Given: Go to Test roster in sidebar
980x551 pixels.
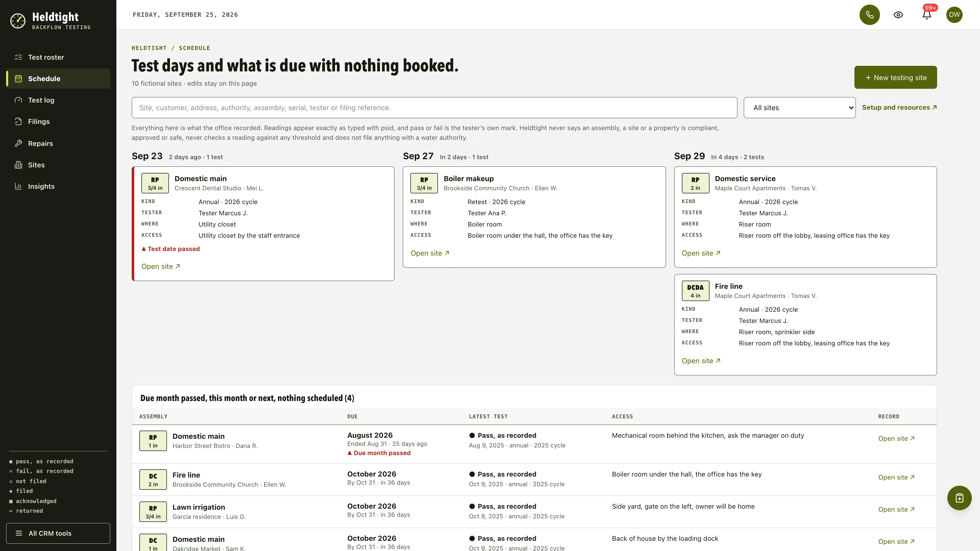Looking at the screenshot, I should point(58,57).
